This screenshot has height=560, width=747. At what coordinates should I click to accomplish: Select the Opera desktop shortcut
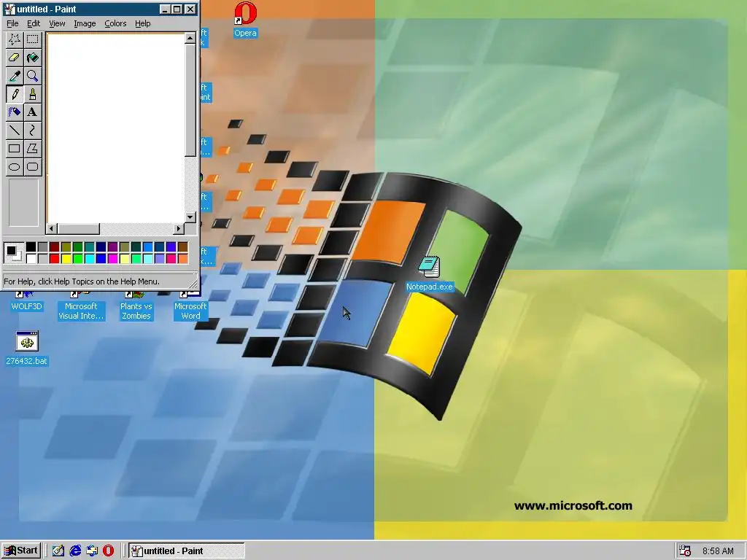click(245, 20)
